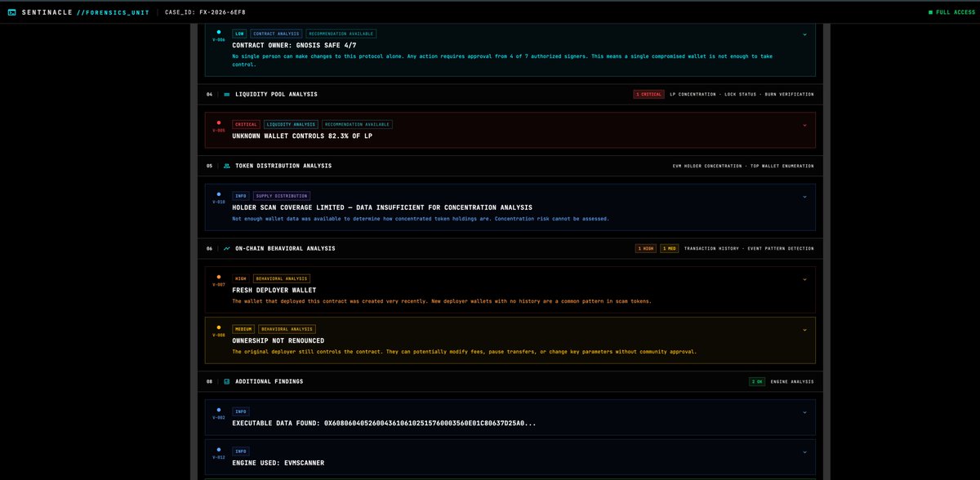Expand the Executable Data Found finding chevron
The image size is (980, 480).
coord(804,412)
